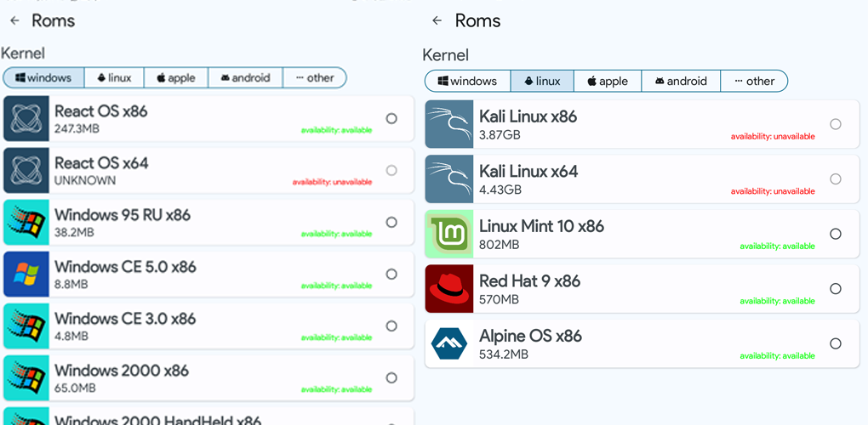
Task: Click the "React OS x86" title text
Action: click(101, 111)
